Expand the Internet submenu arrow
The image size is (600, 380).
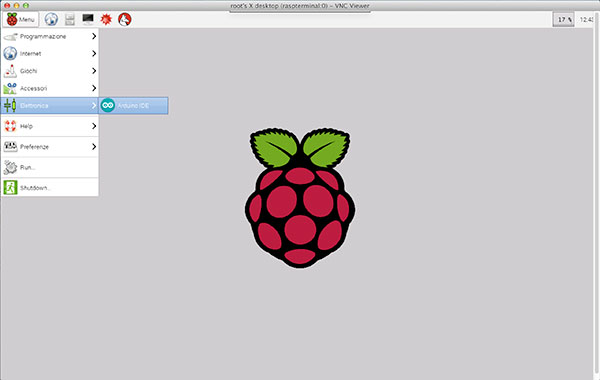coord(94,54)
